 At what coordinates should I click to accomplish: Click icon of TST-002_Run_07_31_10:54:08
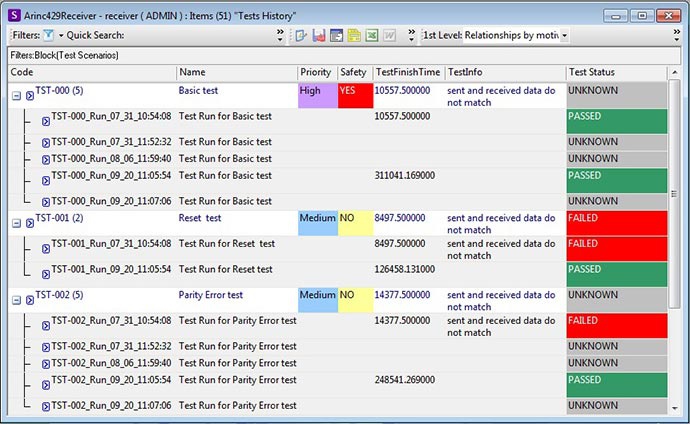tap(46, 325)
